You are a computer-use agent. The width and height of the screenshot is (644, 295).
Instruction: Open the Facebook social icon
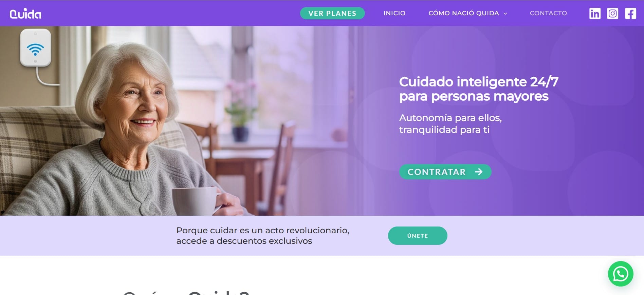[x=630, y=14]
